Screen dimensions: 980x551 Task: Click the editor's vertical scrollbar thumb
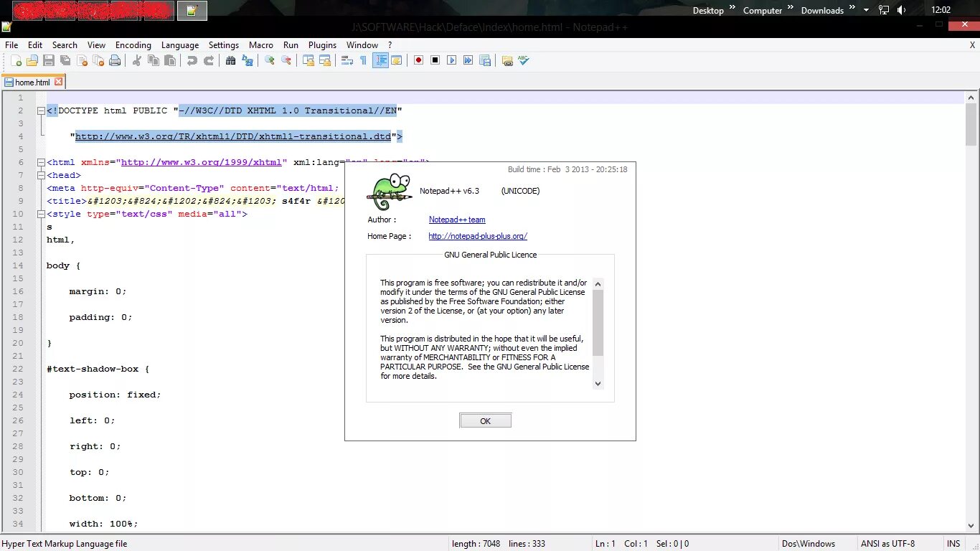click(x=971, y=124)
